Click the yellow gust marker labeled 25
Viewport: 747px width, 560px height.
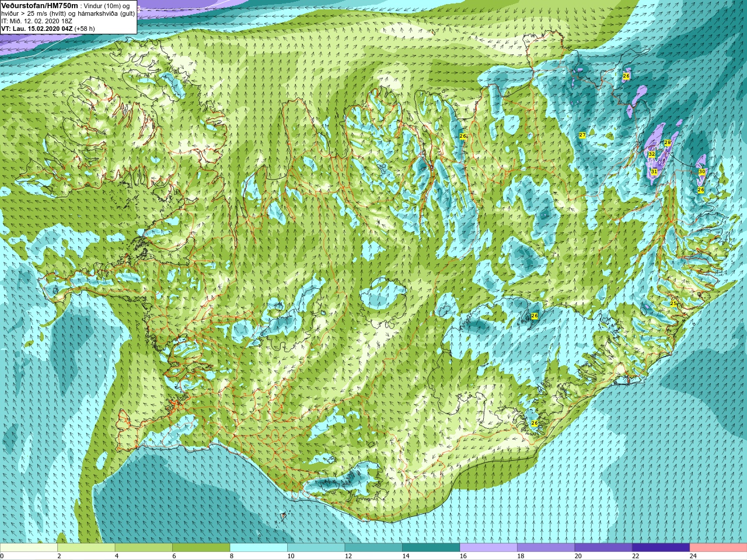(x=673, y=303)
